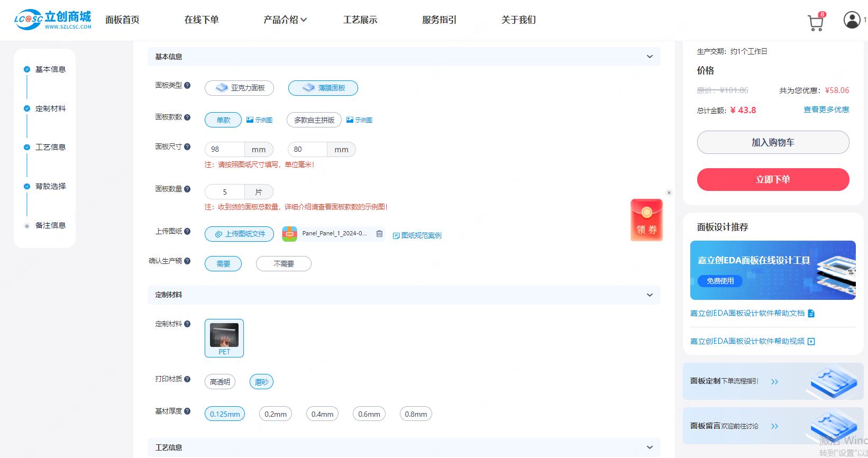
Task: Select 高透明 print material option
Action: coord(220,382)
